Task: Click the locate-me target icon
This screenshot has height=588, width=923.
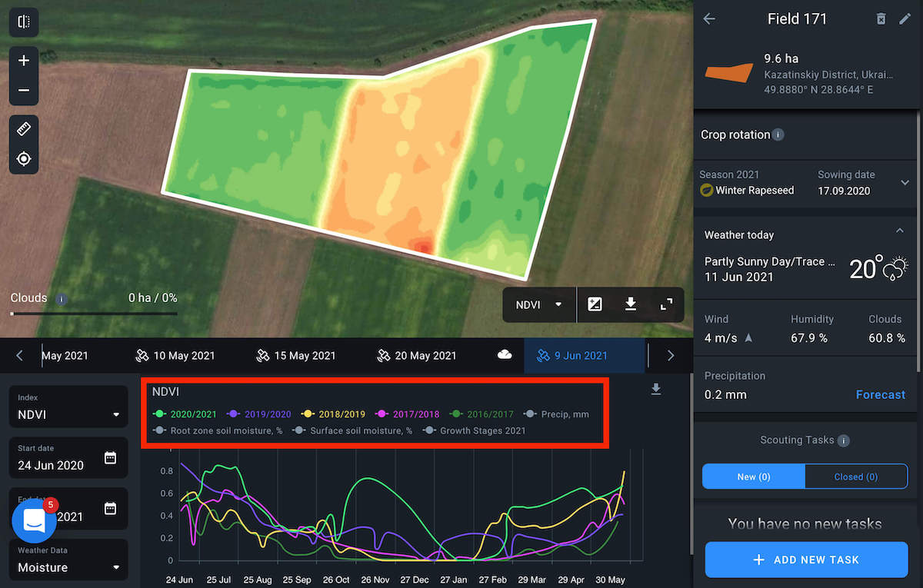Action: 23,158
